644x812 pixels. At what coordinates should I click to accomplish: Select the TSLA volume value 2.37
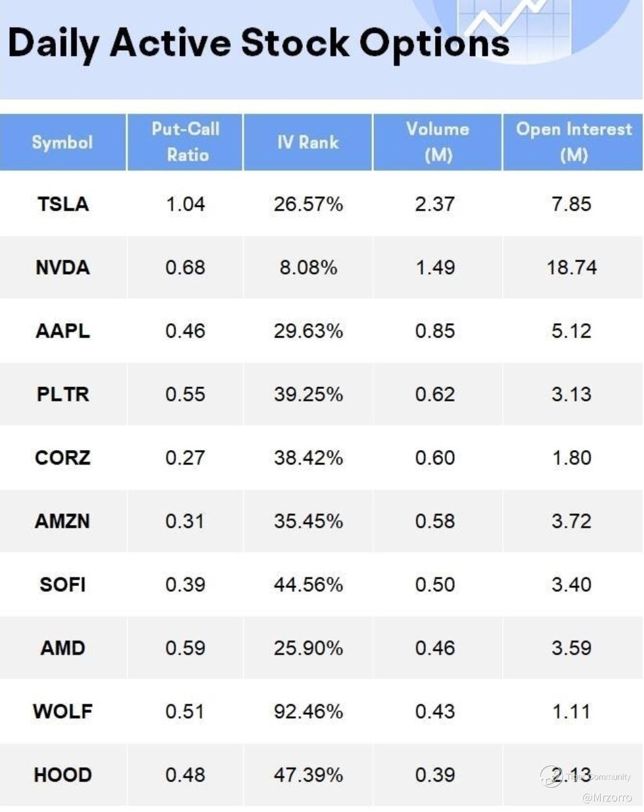435,204
